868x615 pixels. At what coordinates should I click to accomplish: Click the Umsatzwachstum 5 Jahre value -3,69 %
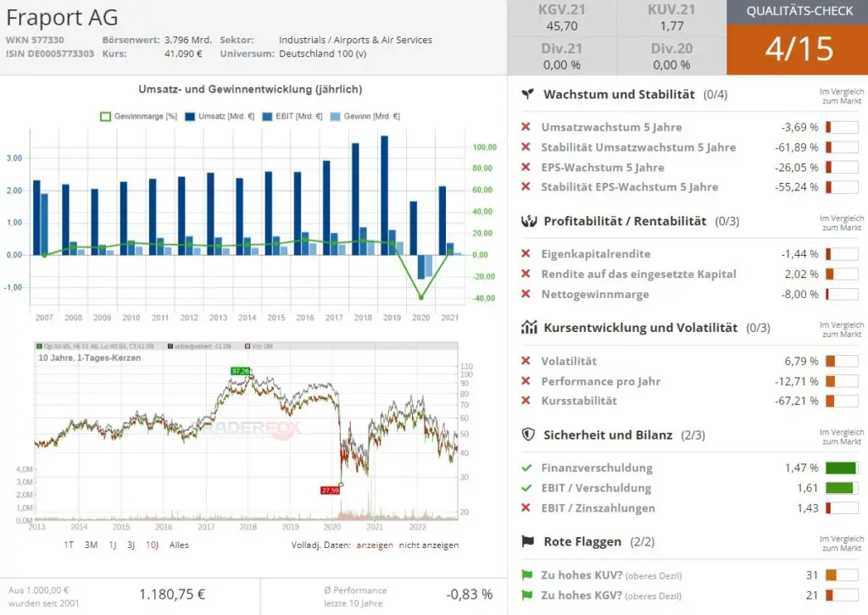click(x=800, y=127)
